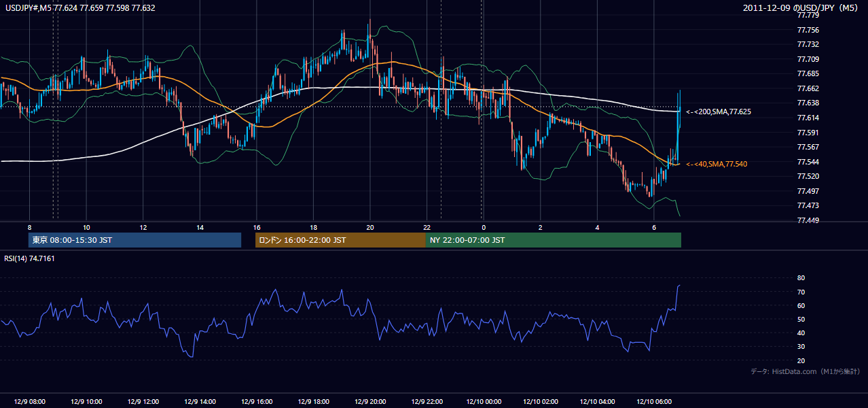Click price level 77.449 on axis
Screen dimensions: 868x408
pyautogui.click(x=807, y=220)
